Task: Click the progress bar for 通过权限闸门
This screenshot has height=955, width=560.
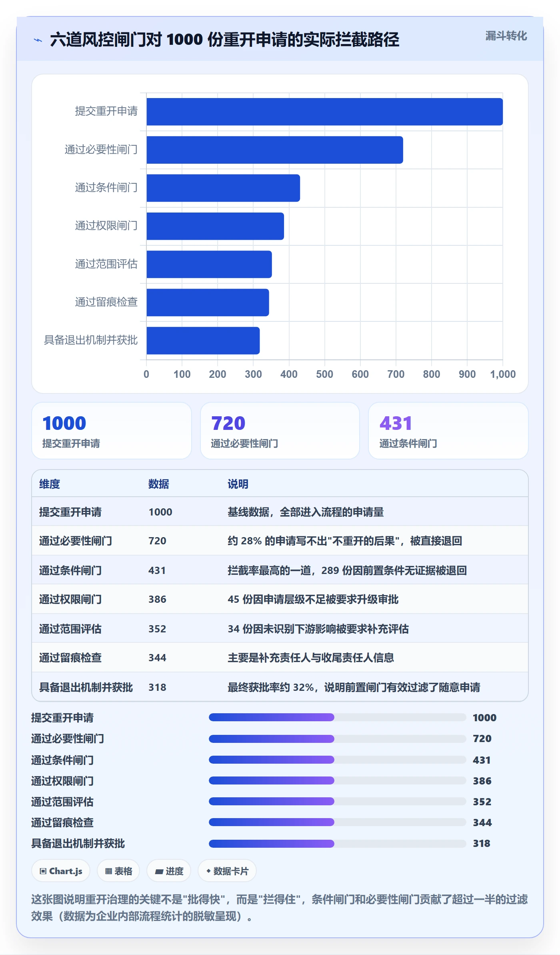Action: click(338, 780)
